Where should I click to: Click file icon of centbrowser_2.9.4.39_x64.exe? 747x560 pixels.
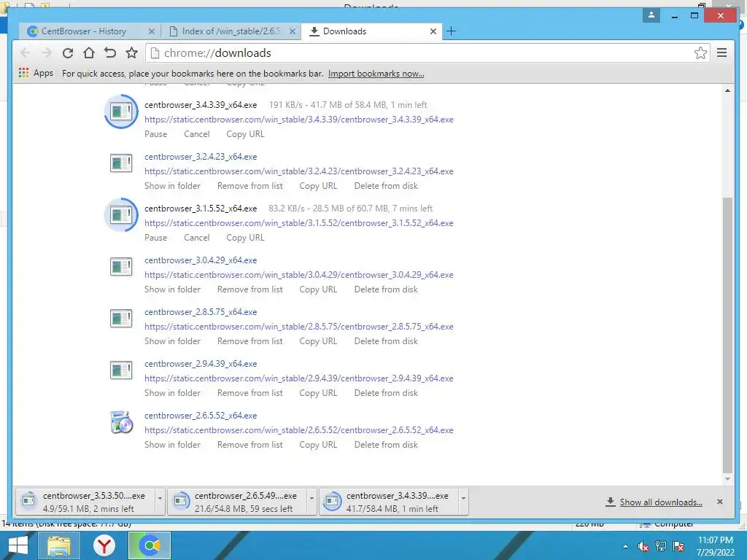[121, 370]
